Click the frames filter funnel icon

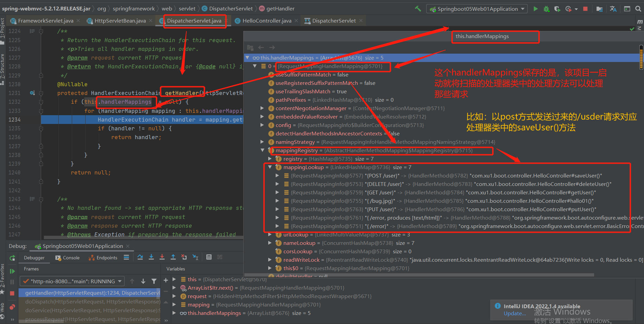(x=154, y=281)
